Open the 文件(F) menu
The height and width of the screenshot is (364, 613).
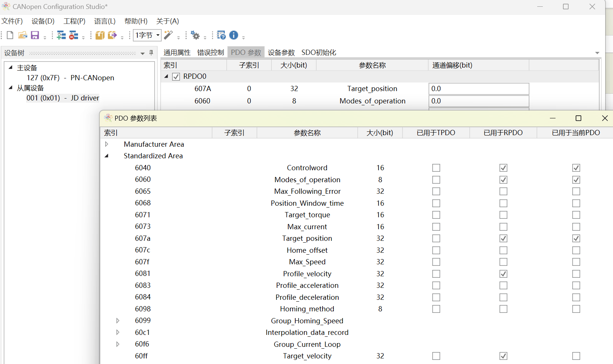tap(12, 21)
